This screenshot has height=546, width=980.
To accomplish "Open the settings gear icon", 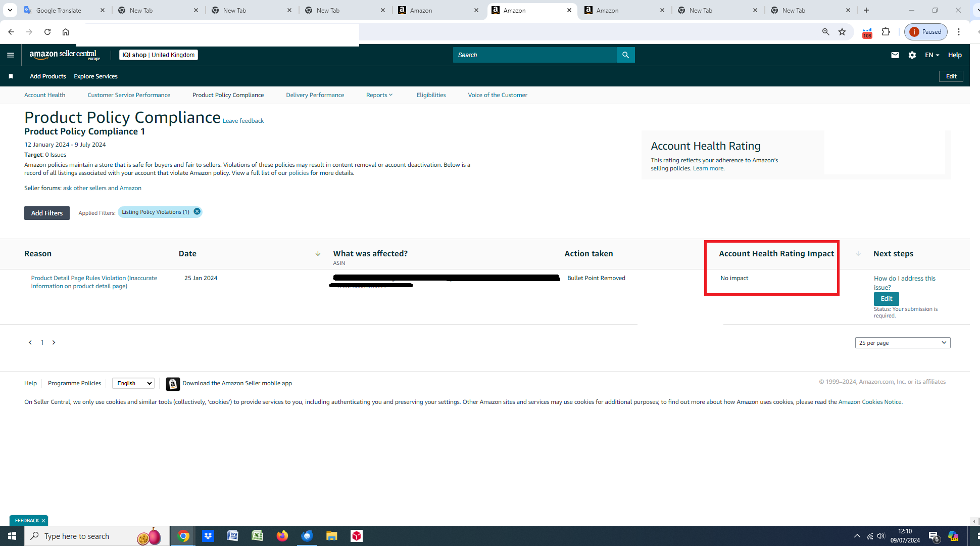I will click(912, 55).
